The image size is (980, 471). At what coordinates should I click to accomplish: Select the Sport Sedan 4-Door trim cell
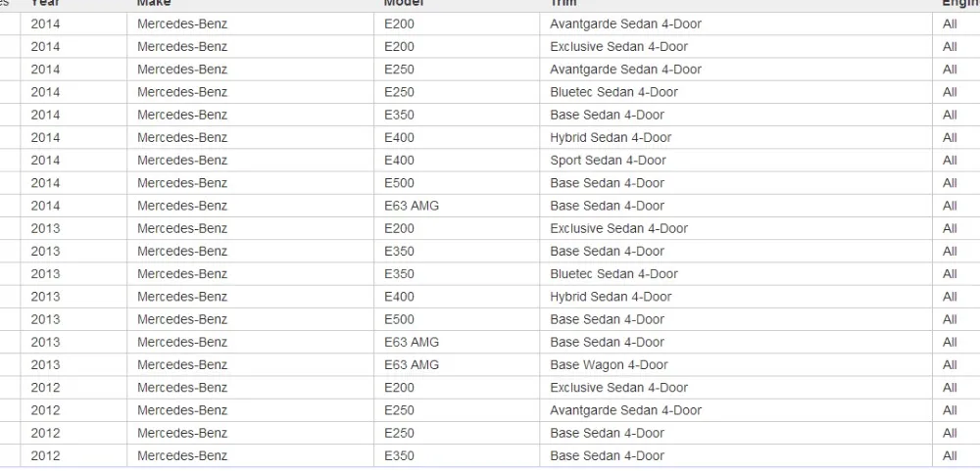tap(608, 161)
